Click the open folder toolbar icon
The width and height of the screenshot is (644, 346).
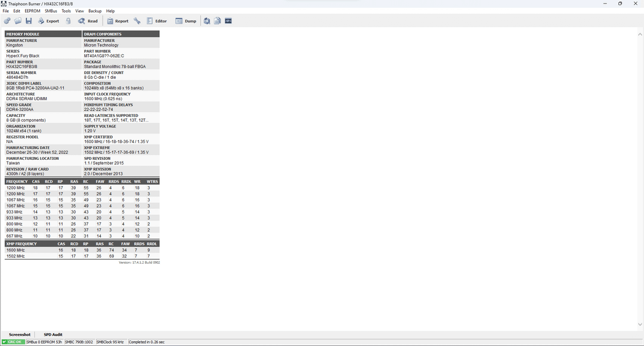pos(18,21)
